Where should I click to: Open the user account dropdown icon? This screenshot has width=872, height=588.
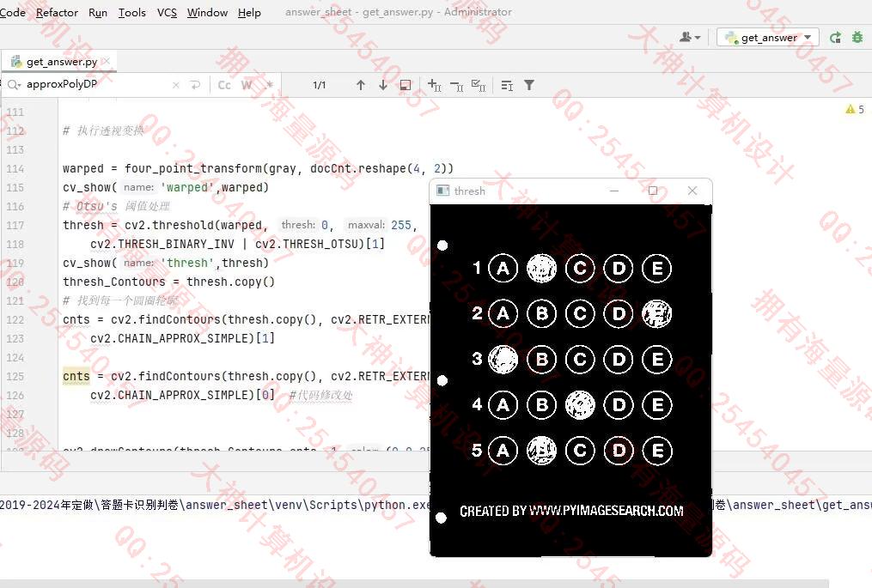tap(690, 37)
